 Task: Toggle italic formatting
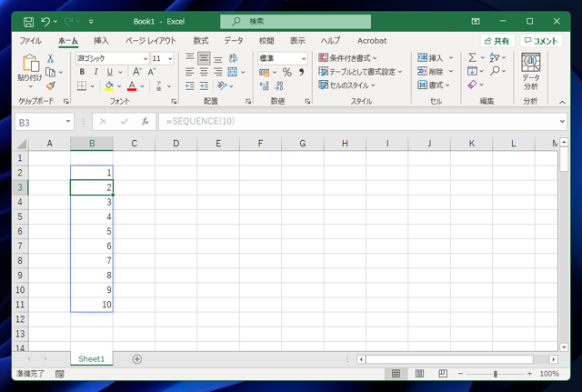click(95, 72)
